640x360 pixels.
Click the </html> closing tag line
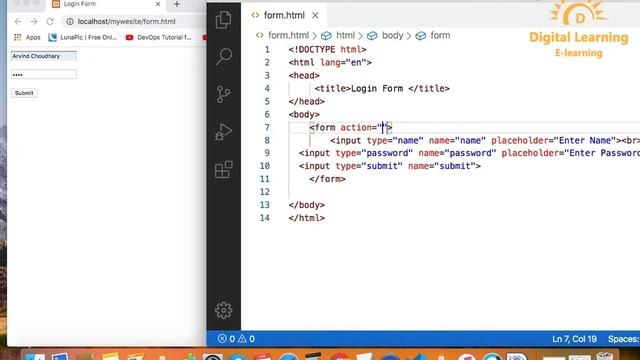(307, 218)
